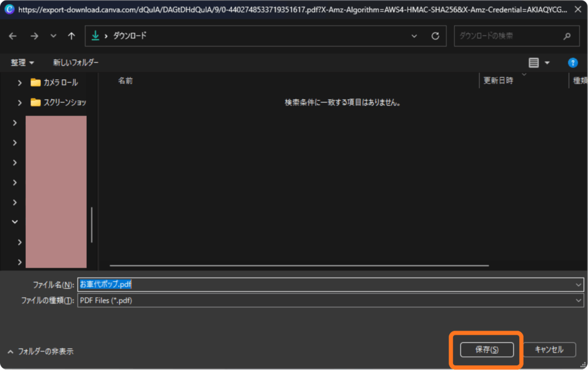This screenshot has width=588, height=370.
Task: Select the カメラ ロール folder
Action: 60,82
